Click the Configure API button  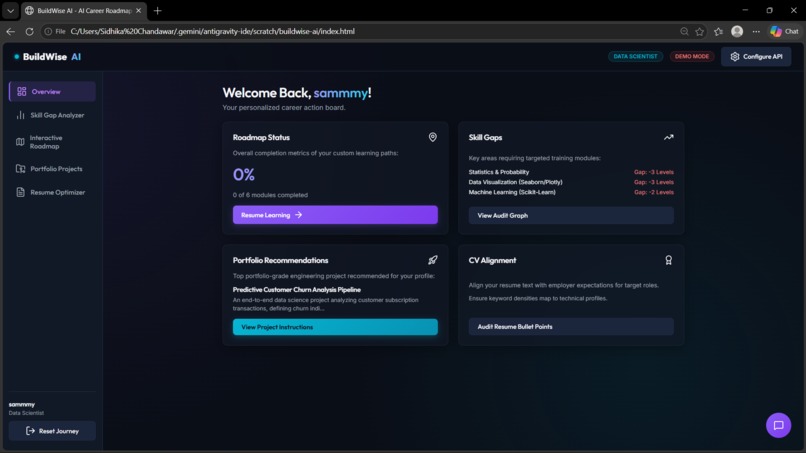(x=756, y=57)
